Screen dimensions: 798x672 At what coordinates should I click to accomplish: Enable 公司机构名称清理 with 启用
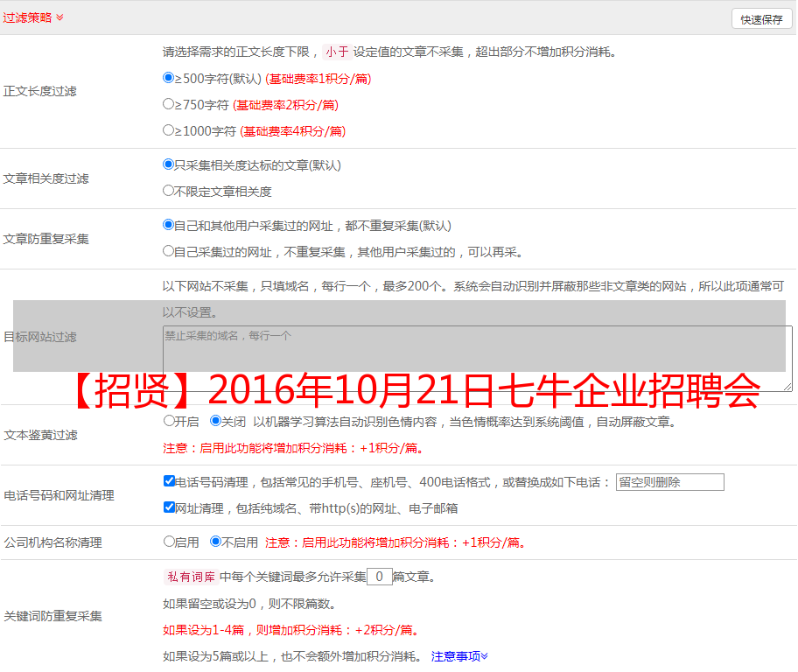[x=169, y=541]
